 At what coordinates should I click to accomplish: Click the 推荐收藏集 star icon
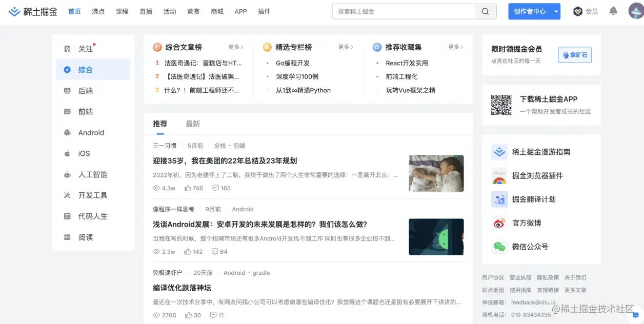point(377,47)
